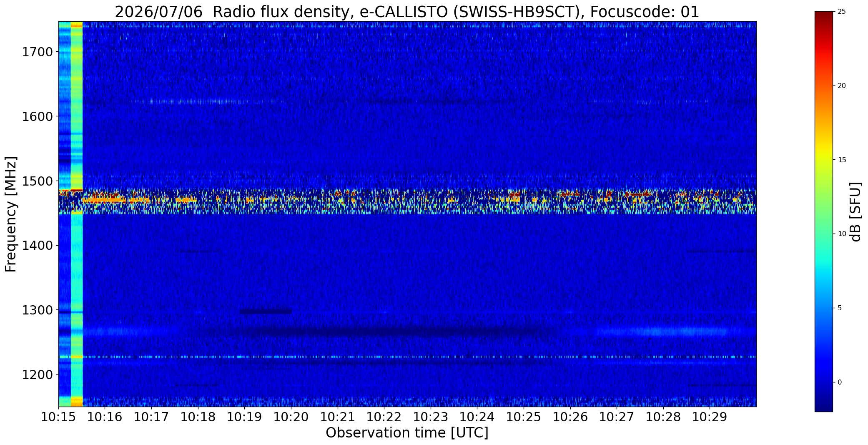Click the 1300 frequency axis label
Screen dimensions: 868x445
click(37, 310)
